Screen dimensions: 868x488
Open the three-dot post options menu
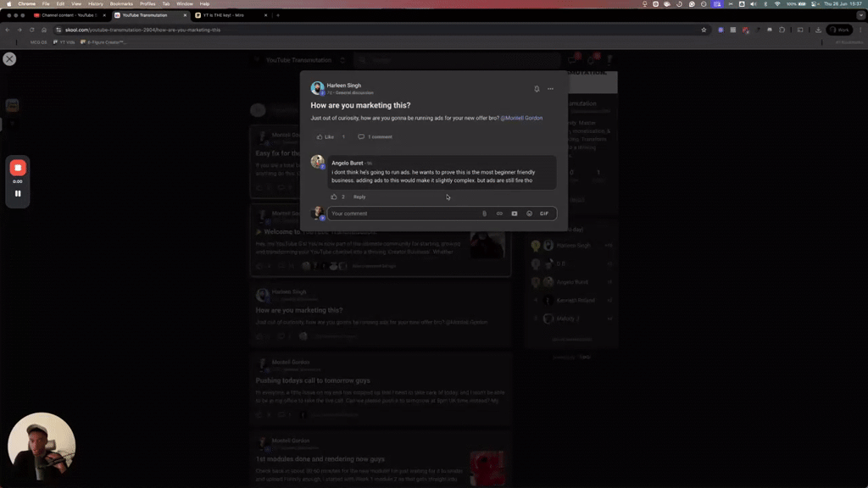click(x=550, y=88)
